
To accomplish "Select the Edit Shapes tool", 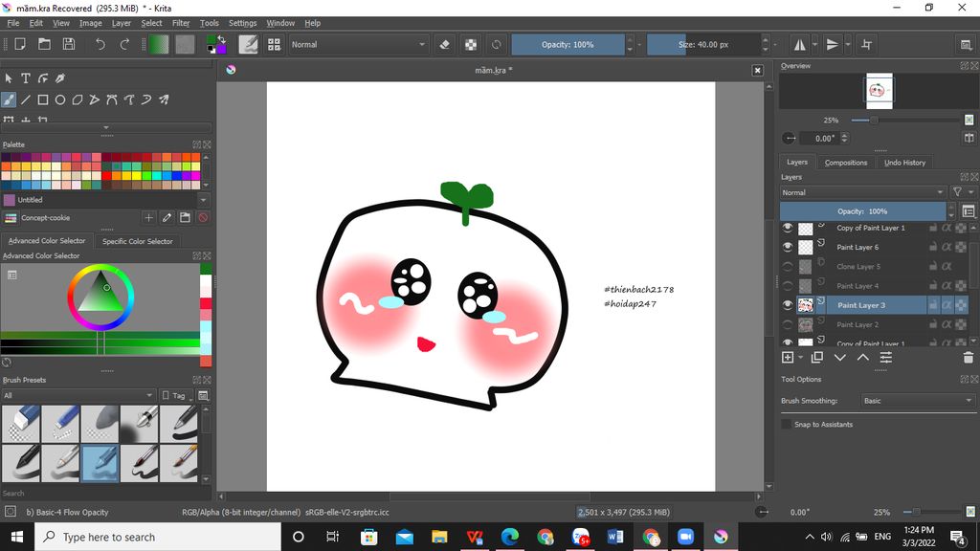I will (43, 78).
